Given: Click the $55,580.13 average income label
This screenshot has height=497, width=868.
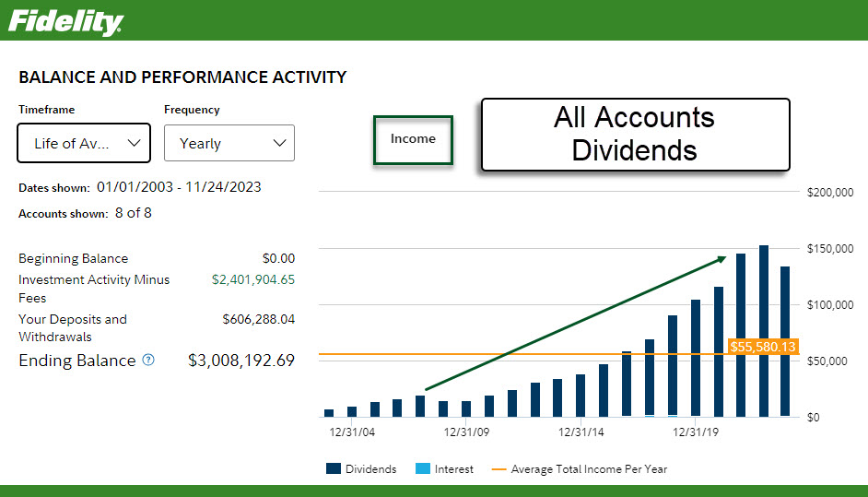Looking at the screenshot, I should [762, 347].
